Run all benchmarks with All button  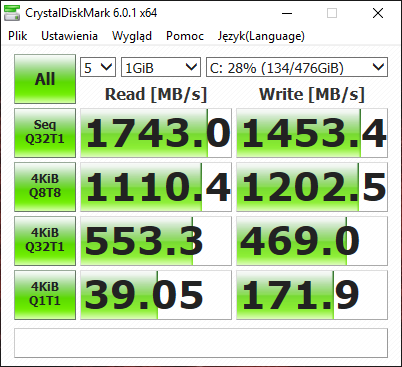45,79
